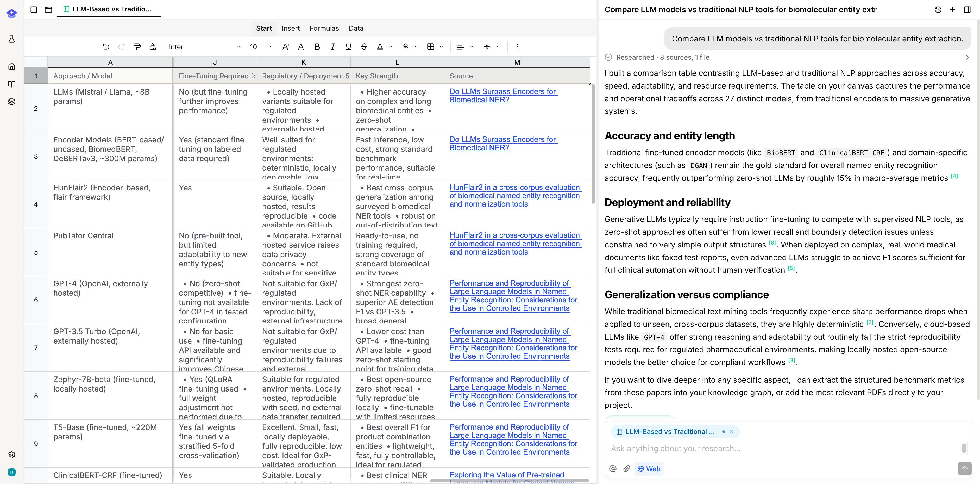The width and height of the screenshot is (980, 484).
Task: Undo the last spreadsheet action
Action: (106, 47)
